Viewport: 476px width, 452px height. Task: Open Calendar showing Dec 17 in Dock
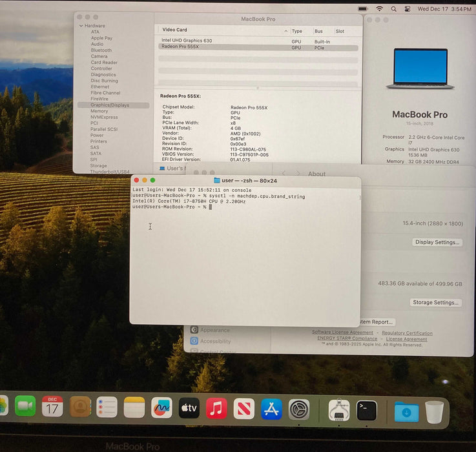[x=52, y=406]
